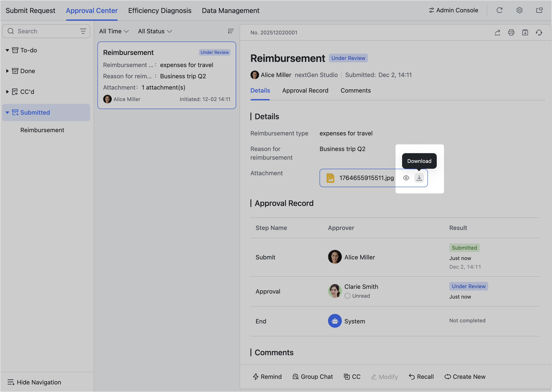Viewport: 552px width, 392px height.
Task: Print the reimbursement request
Action: (511, 32)
